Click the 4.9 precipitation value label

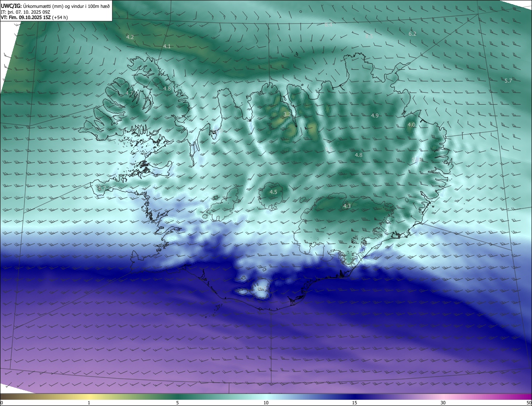[375, 115]
